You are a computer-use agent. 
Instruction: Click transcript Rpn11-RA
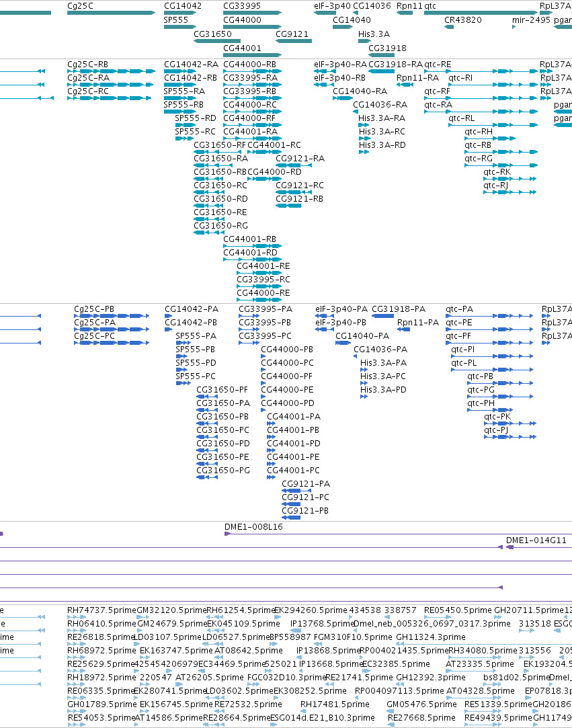pos(417,78)
